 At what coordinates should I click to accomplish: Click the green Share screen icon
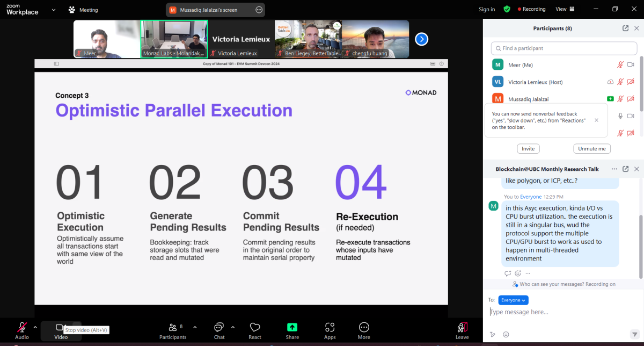[292, 327]
